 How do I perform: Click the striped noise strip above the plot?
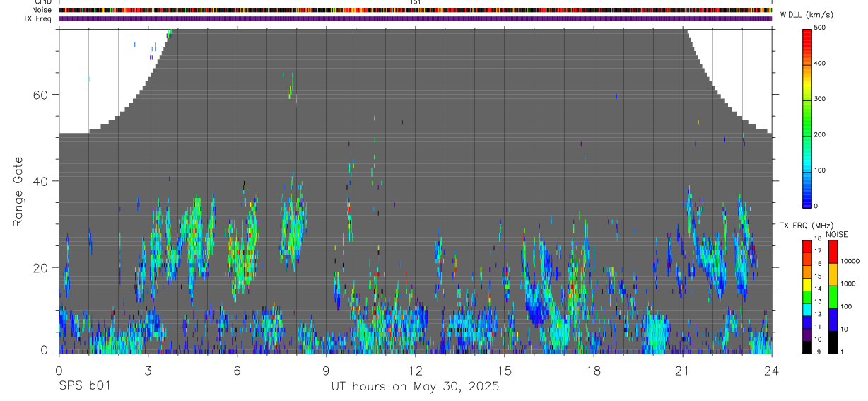coord(416,11)
